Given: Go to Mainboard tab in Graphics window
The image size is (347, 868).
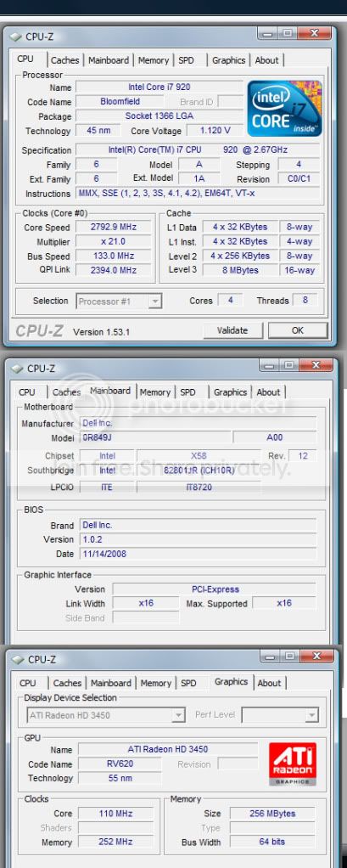Looking at the screenshot, I should [x=111, y=683].
